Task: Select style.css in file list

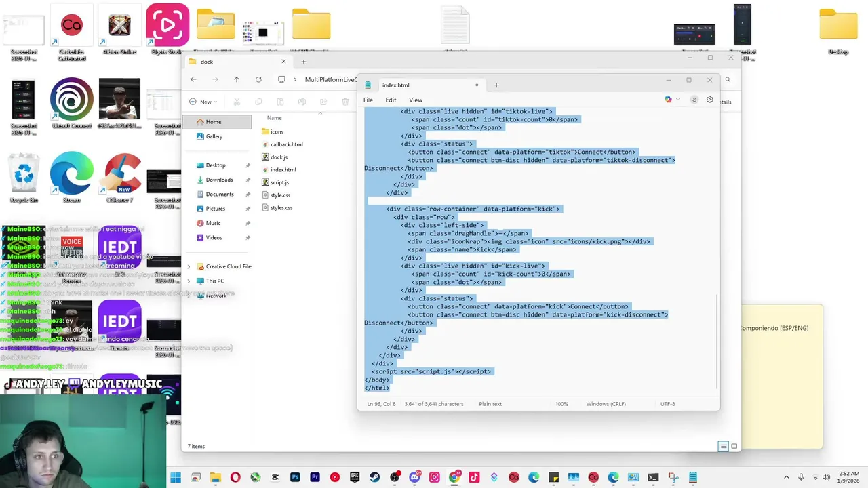Action: click(x=276, y=195)
